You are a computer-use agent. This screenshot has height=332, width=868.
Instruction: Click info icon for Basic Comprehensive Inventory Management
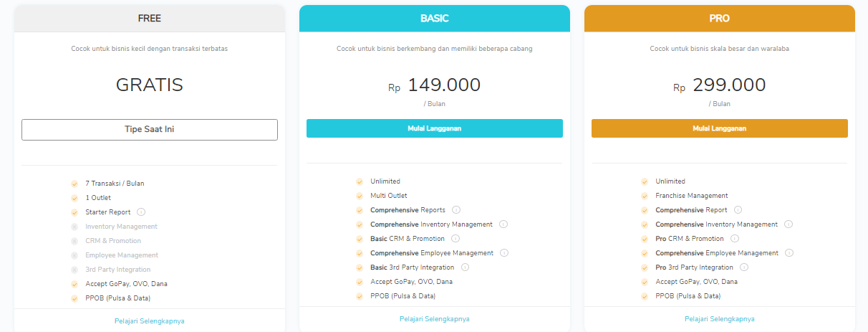(x=503, y=224)
